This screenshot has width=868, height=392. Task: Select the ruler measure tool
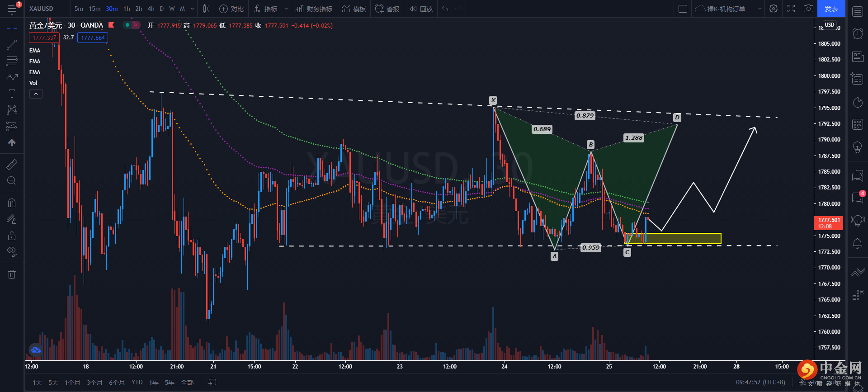click(x=12, y=164)
